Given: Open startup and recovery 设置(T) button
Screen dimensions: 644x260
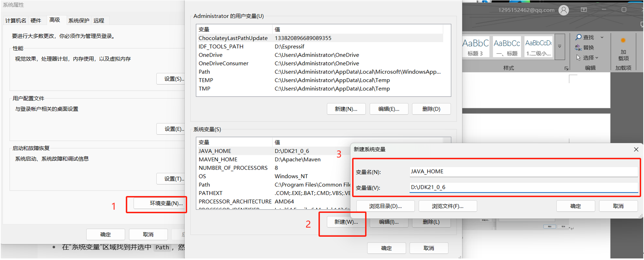Looking at the screenshot, I should 171,179.
